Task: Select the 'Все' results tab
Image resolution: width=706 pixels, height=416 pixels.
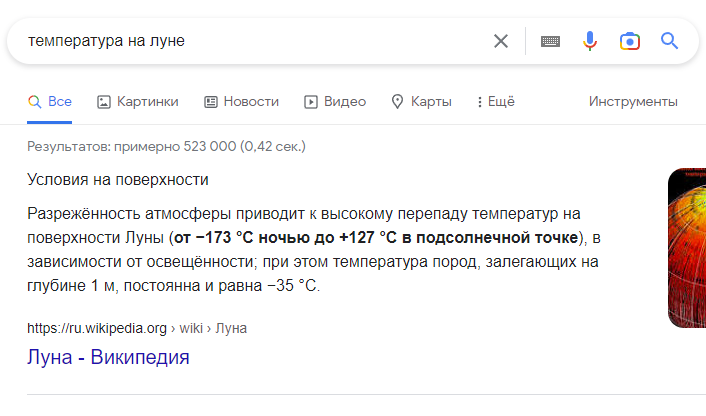Action: (50, 102)
